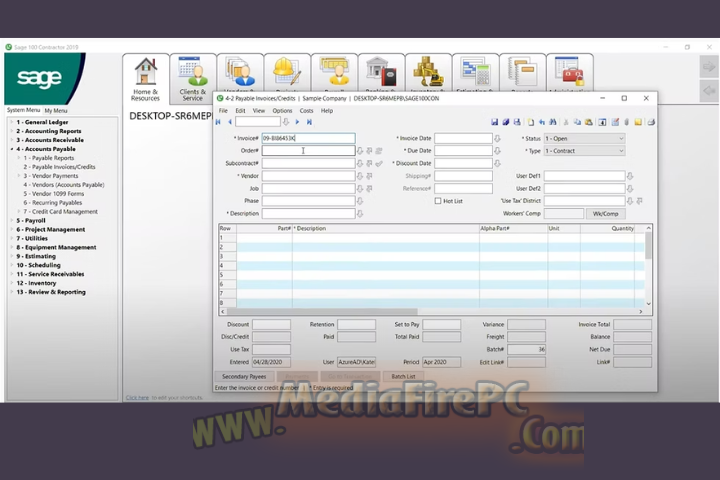Click in the Job input field

pyautogui.click(x=309, y=188)
